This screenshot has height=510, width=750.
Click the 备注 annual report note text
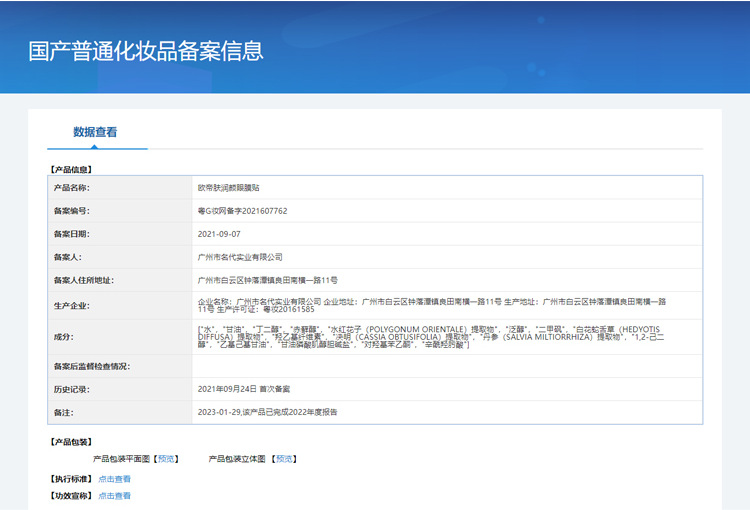268,411
